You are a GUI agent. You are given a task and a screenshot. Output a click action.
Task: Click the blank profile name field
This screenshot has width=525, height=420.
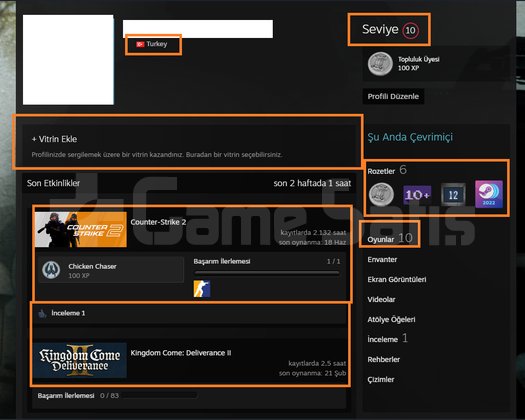pos(198,29)
